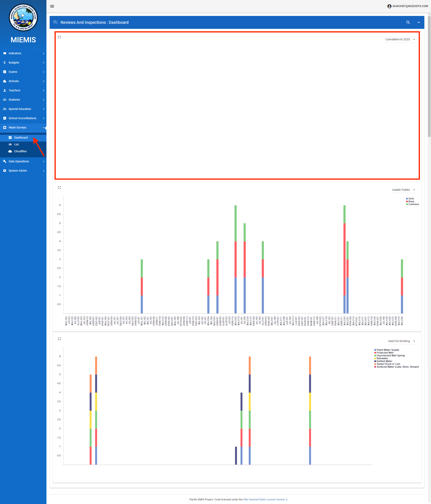Click the user account icon
431x504 pixels.
(389, 6)
